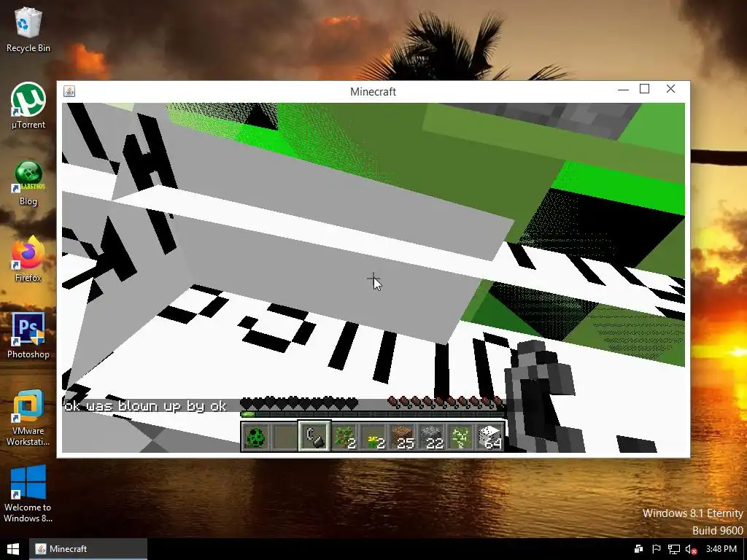Select the empty second hotbar slot
The image size is (747, 560).
click(285, 437)
